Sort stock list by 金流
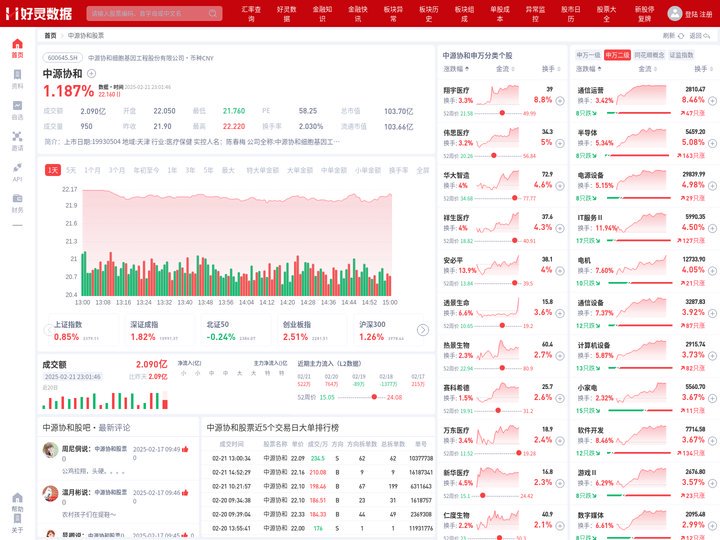 click(x=505, y=69)
